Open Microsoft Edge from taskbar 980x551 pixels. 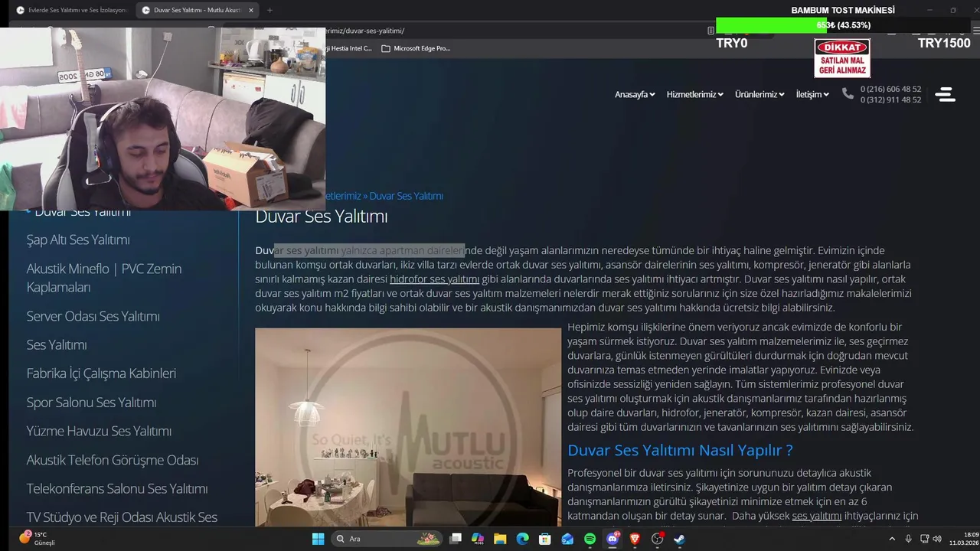click(522, 539)
